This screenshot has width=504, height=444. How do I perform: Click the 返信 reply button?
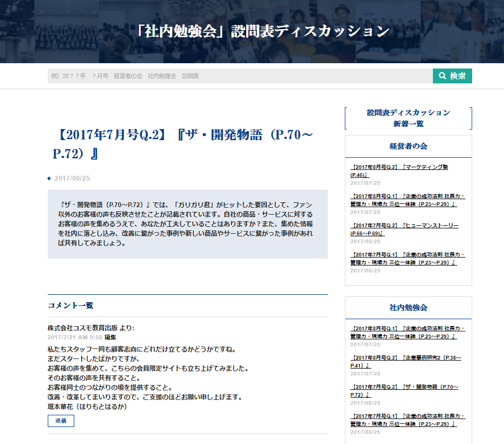pos(61,421)
